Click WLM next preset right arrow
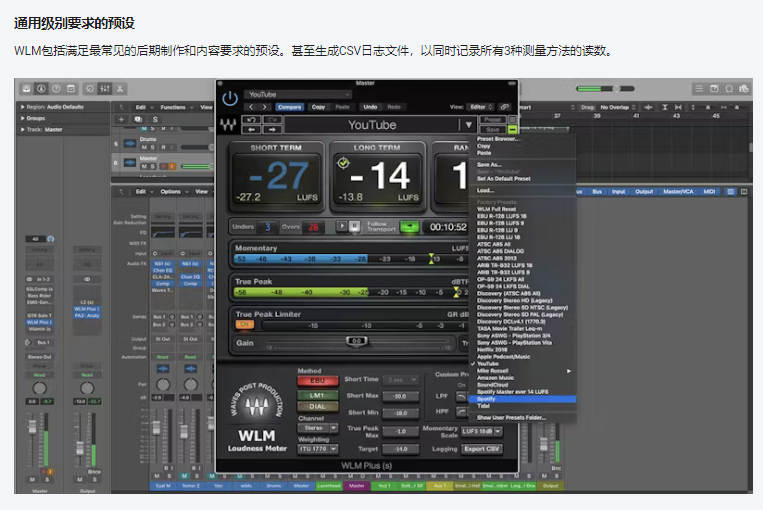 point(272,129)
